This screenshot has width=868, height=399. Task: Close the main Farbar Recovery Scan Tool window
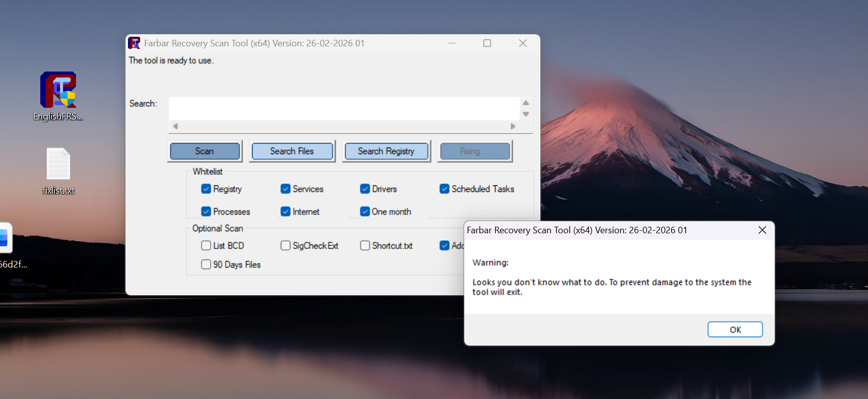point(523,43)
